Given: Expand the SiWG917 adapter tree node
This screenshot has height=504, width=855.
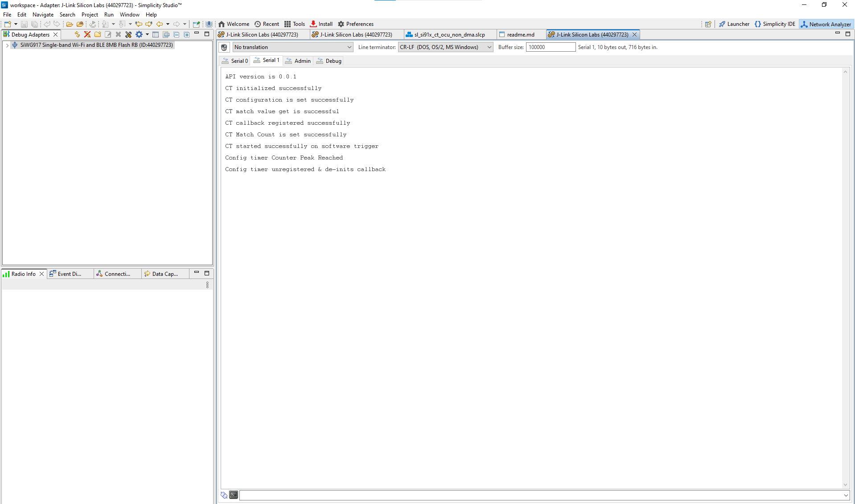Looking at the screenshot, I should 7,45.
